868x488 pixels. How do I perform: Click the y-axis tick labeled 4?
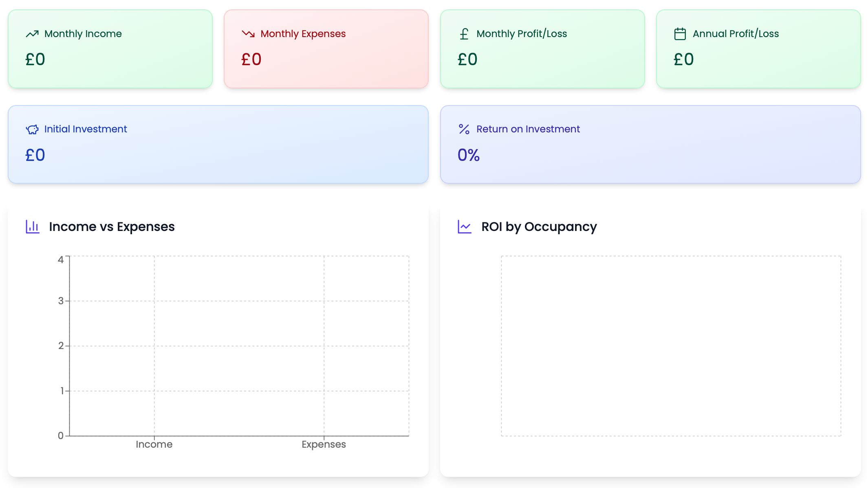[x=61, y=260]
